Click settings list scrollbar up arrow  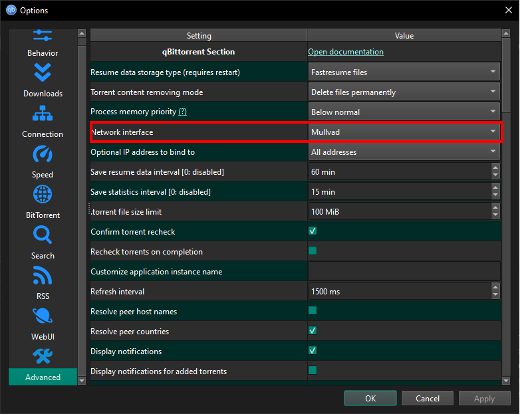(506, 33)
